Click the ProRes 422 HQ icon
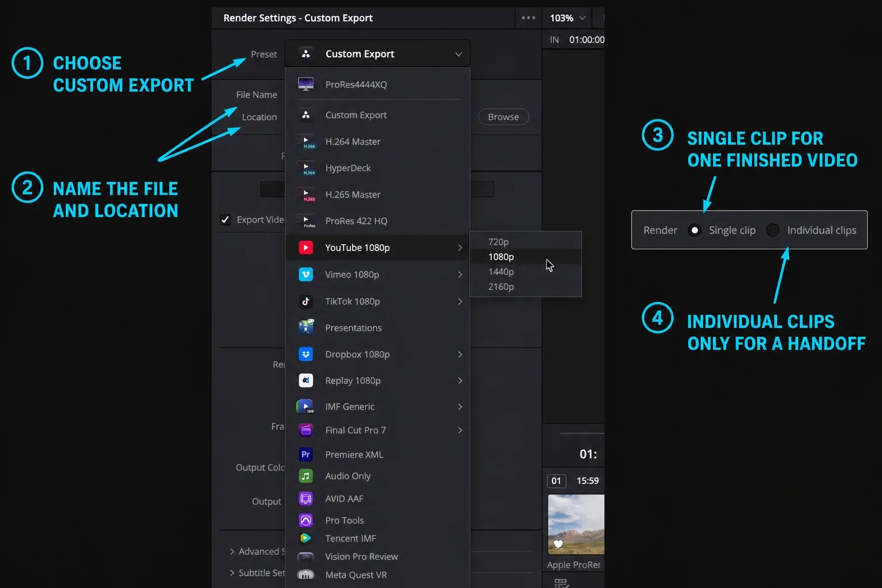Viewport: 882px width, 588px height. [x=305, y=220]
